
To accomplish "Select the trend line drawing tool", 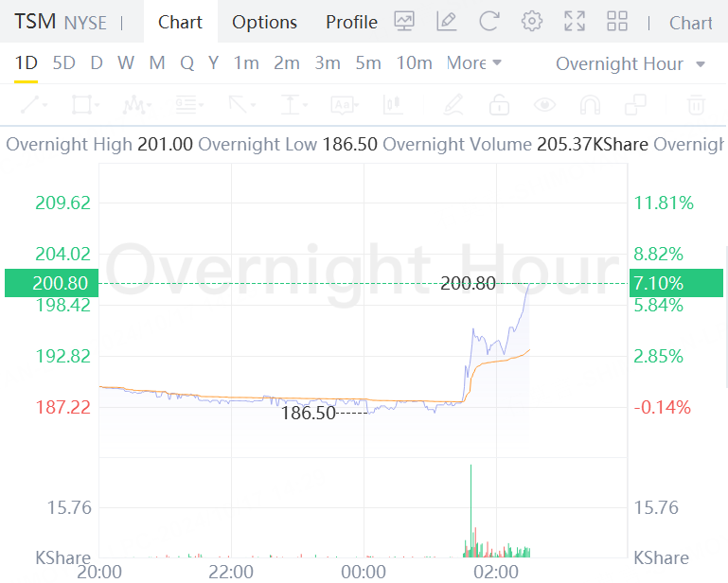I will (30, 104).
